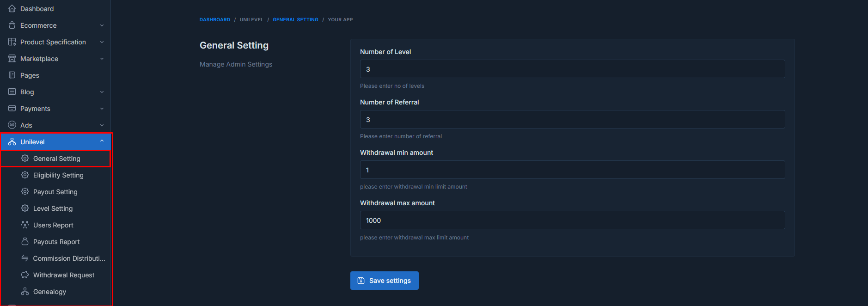Navigate to UNILEVEL via breadcrumb
This screenshot has width=868, height=306.
point(251,19)
